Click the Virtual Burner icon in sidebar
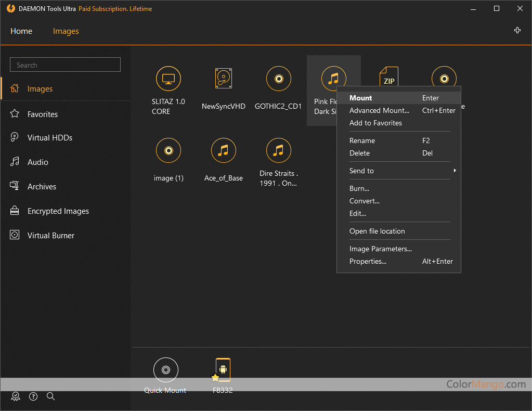Image resolution: width=532 pixels, height=411 pixels. click(15, 235)
